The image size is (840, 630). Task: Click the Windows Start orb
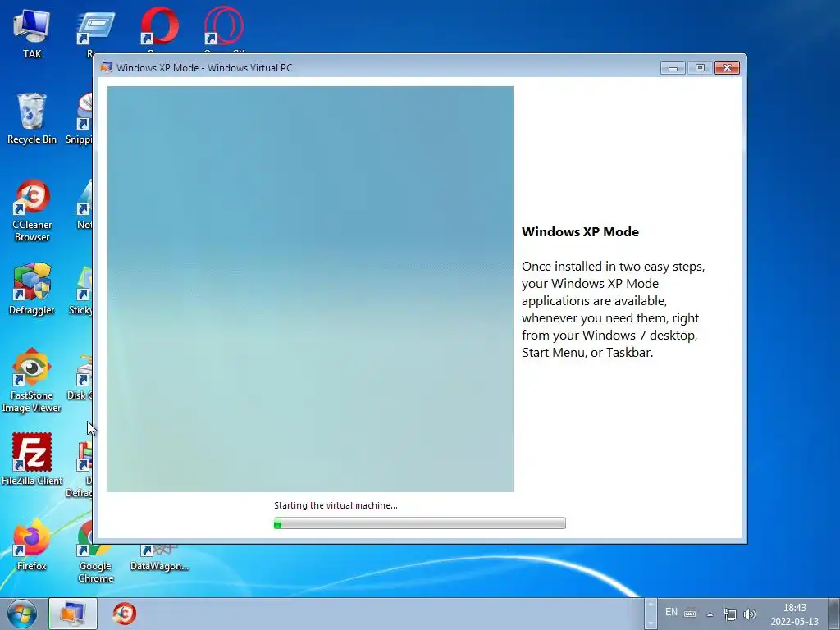tap(22, 614)
